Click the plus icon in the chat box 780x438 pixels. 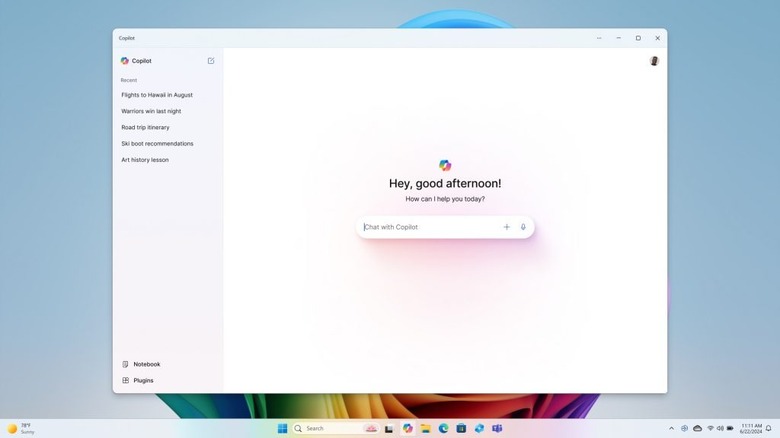pyautogui.click(x=506, y=227)
